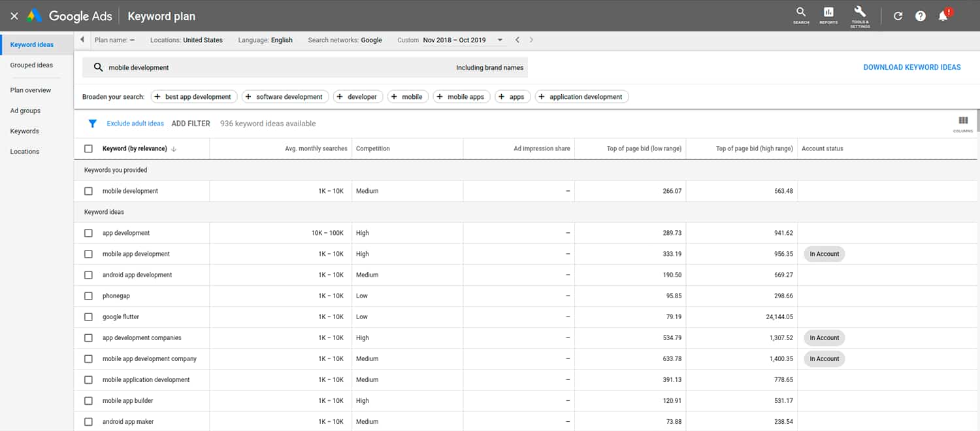980x431 pixels.
Task: Open the Search tool in the header
Action: [801, 16]
